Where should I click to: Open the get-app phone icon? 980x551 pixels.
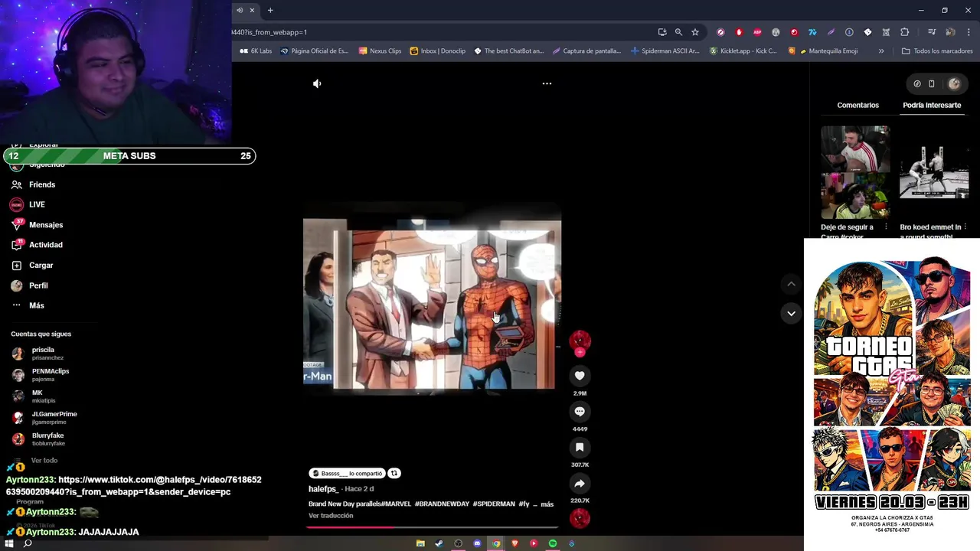pos(932,84)
